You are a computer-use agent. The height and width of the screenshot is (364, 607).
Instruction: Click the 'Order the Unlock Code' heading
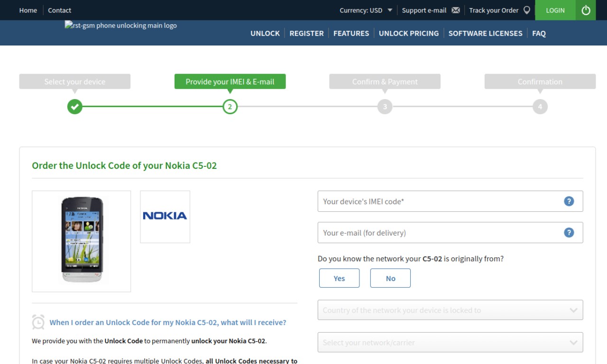coord(124,166)
